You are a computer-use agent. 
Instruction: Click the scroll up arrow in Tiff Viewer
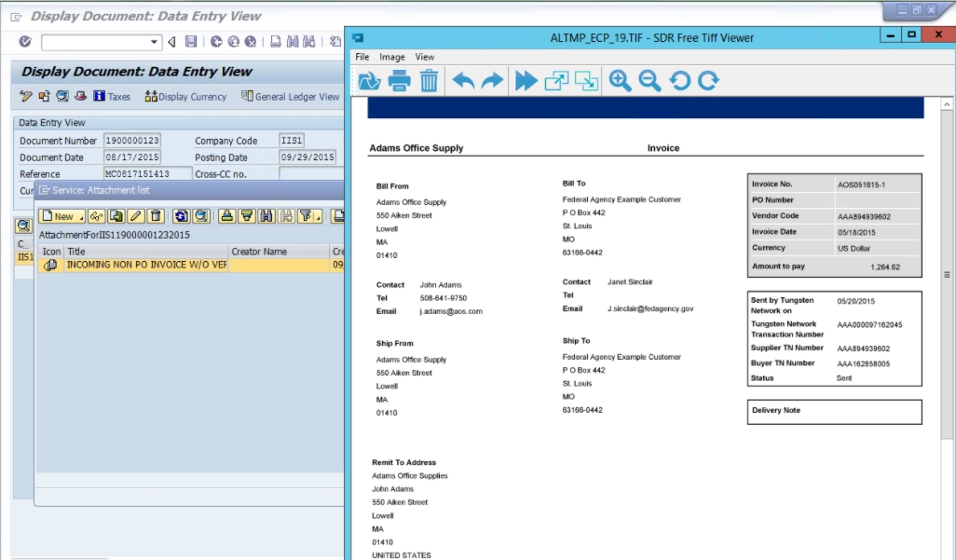[947, 104]
